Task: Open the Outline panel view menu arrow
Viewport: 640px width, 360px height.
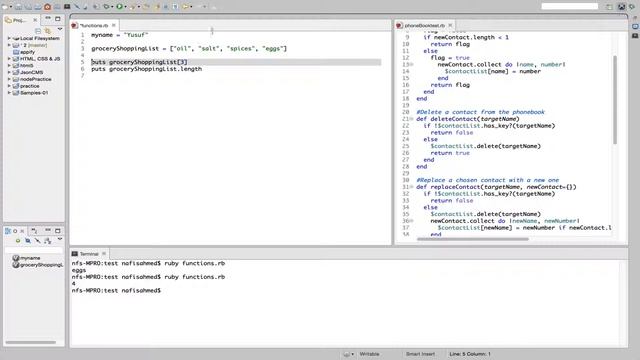Action: point(60,240)
